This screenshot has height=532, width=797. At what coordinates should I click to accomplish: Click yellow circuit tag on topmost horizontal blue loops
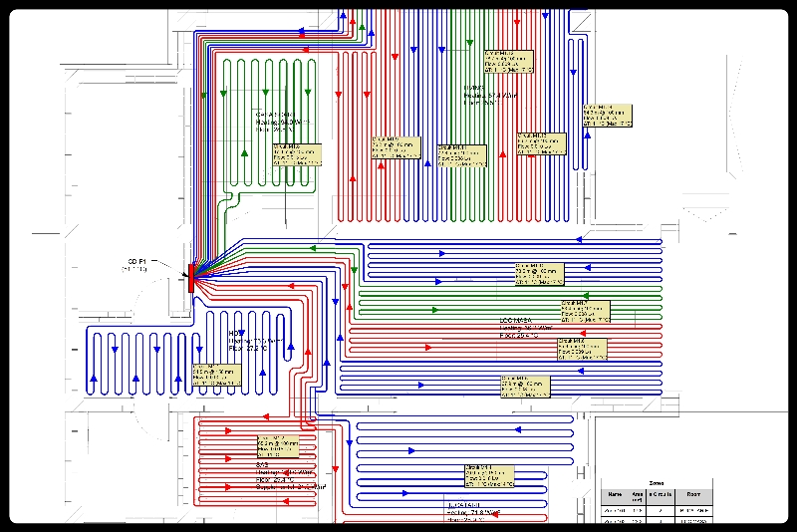(539, 274)
